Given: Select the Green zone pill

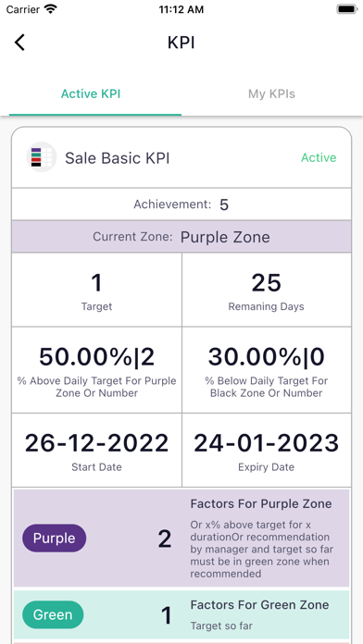Looking at the screenshot, I should coord(53,614).
